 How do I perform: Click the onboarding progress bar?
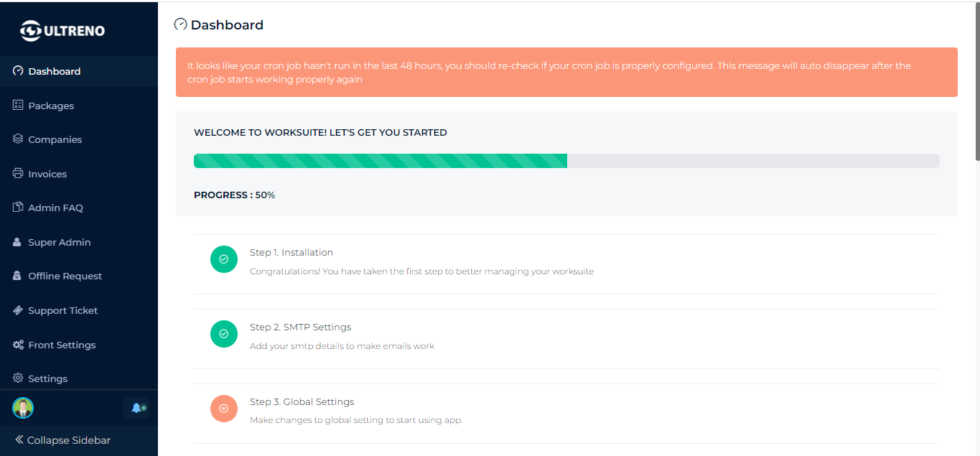pyautogui.click(x=566, y=160)
